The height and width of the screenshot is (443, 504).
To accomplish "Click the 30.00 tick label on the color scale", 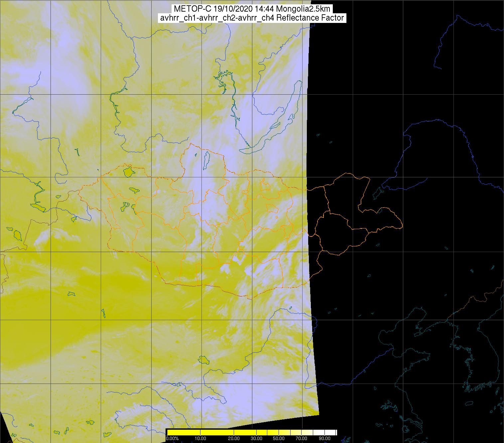I will pos(256,438).
